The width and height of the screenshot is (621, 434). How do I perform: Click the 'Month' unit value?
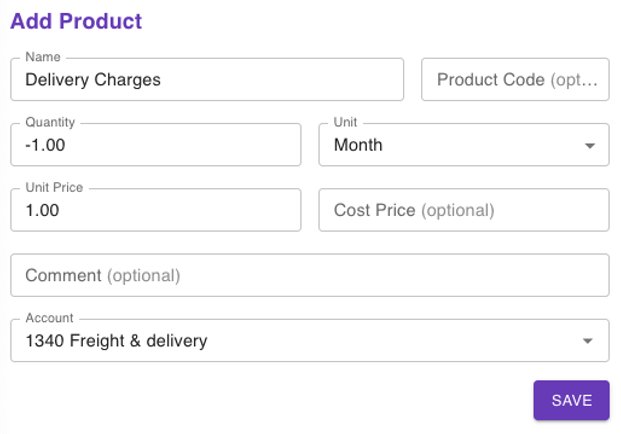click(358, 145)
